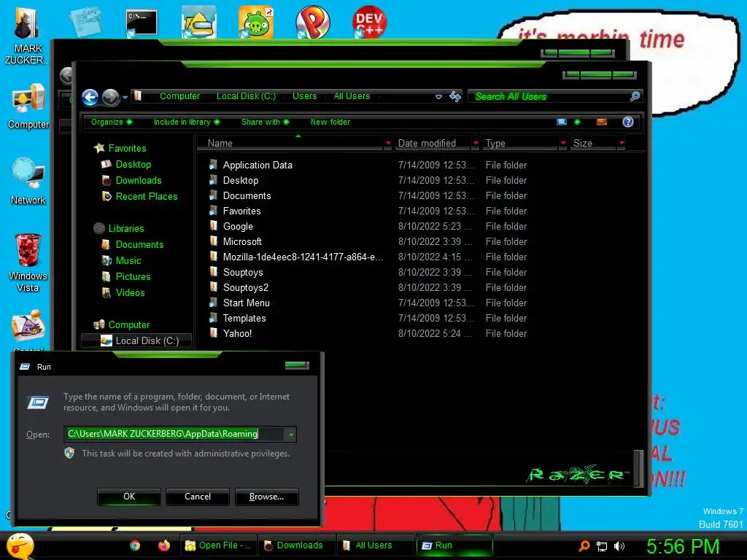Click the refresh icon beside address bar

click(455, 97)
